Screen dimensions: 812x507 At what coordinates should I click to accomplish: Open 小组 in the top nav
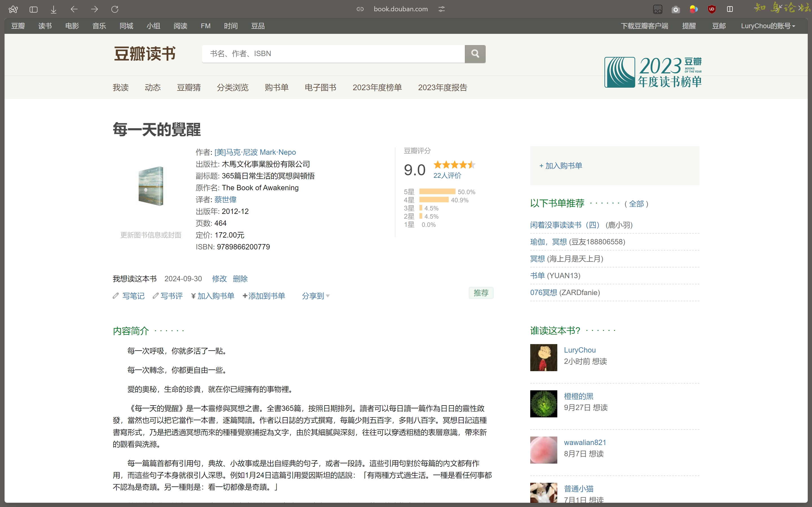click(x=153, y=26)
